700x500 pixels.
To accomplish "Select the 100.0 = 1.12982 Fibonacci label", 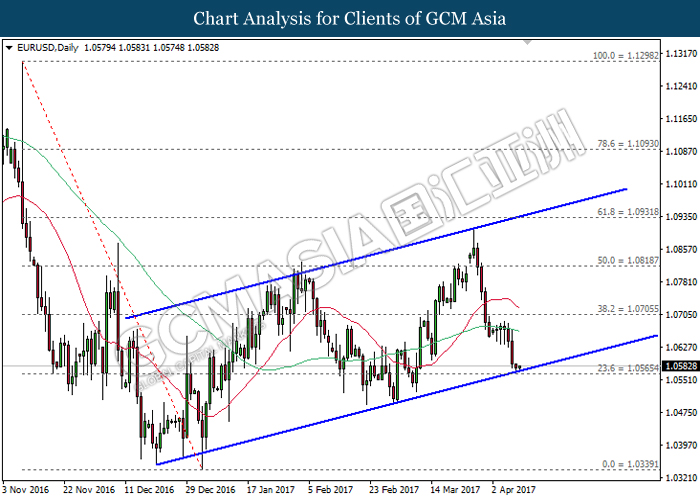I will pyautogui.click(x=625, y=56).
